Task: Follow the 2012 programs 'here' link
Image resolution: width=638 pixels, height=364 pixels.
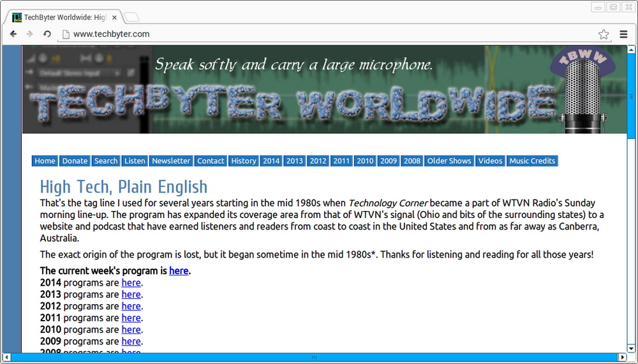Action: point(131,306)
